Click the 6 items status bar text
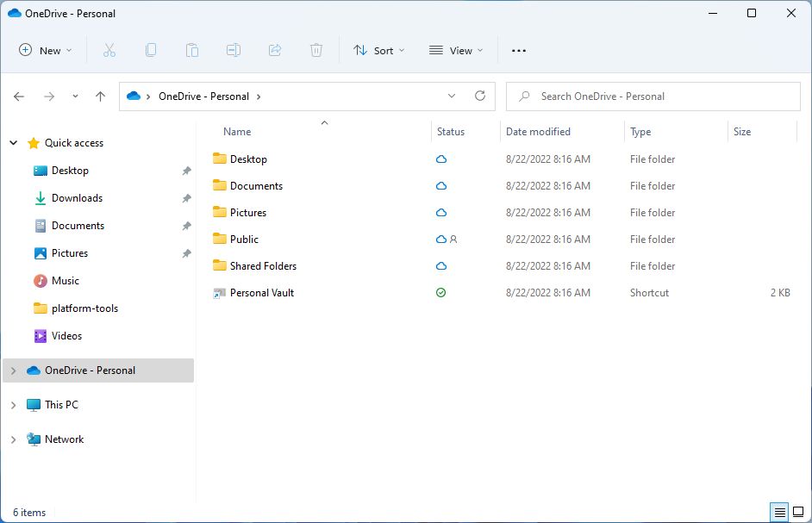 [x=29, y=513]
